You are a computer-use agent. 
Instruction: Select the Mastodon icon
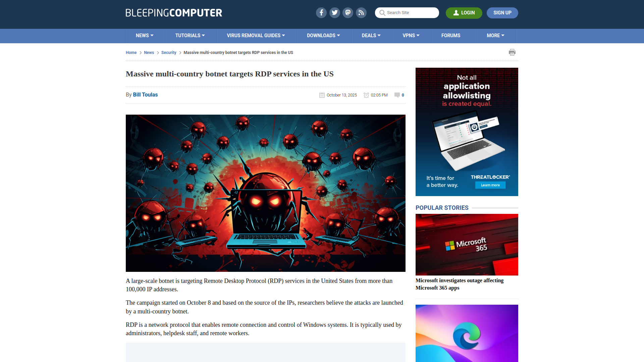click(348, 13)
